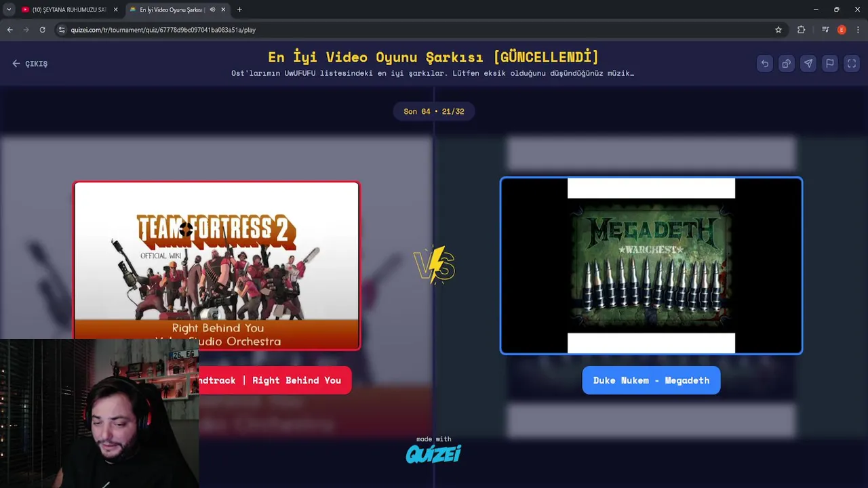The width and height of the screenshot is (868, 488).
Task: Click the undo last choice icon
Action: point(764,64)
